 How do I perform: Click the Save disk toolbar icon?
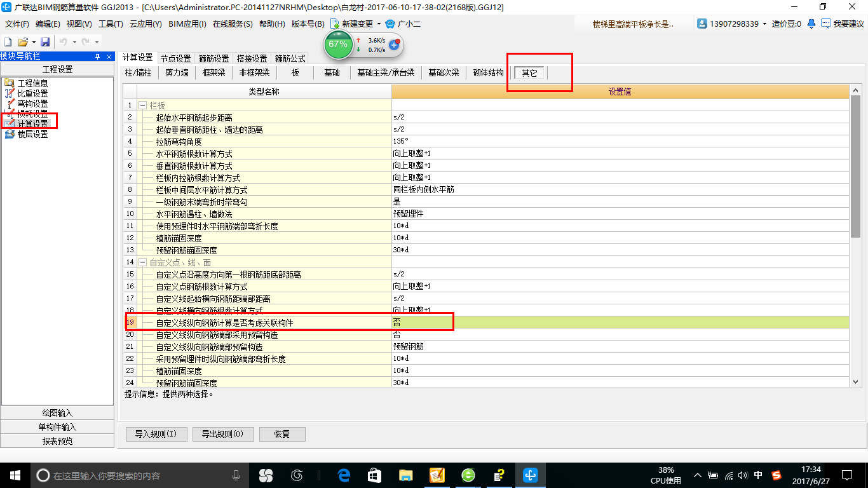[x=45, y=41]
